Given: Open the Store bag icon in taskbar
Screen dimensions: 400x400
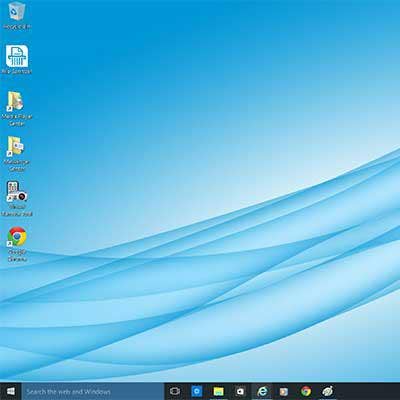Looking at the screenshot, I should pyautogui.click(x=240, y=391).
